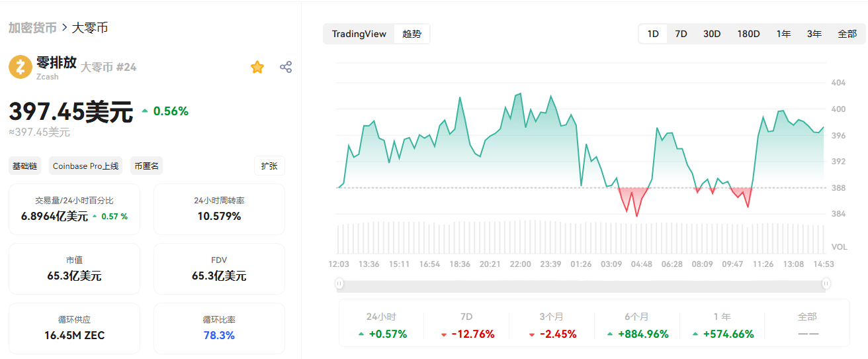Click the gold favorite star icon
This screenshot has height=359, width=868.
coord(257,67)
